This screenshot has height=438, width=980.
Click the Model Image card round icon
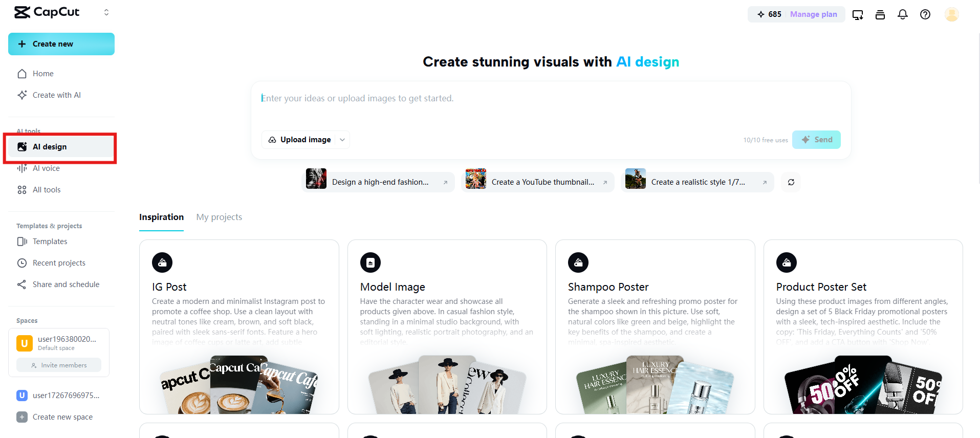coord(371,262)
